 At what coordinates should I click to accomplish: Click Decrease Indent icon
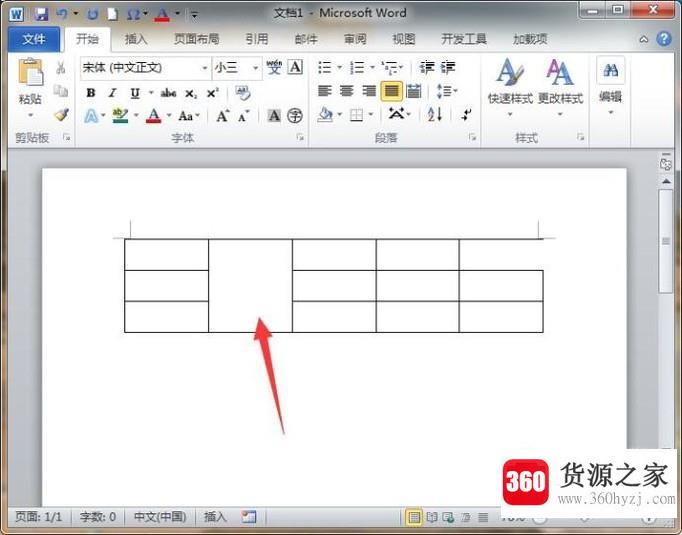427,67
